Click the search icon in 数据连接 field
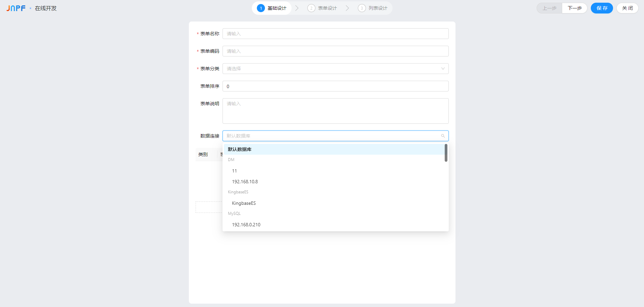The image size is (644, 307). (443, 136)
